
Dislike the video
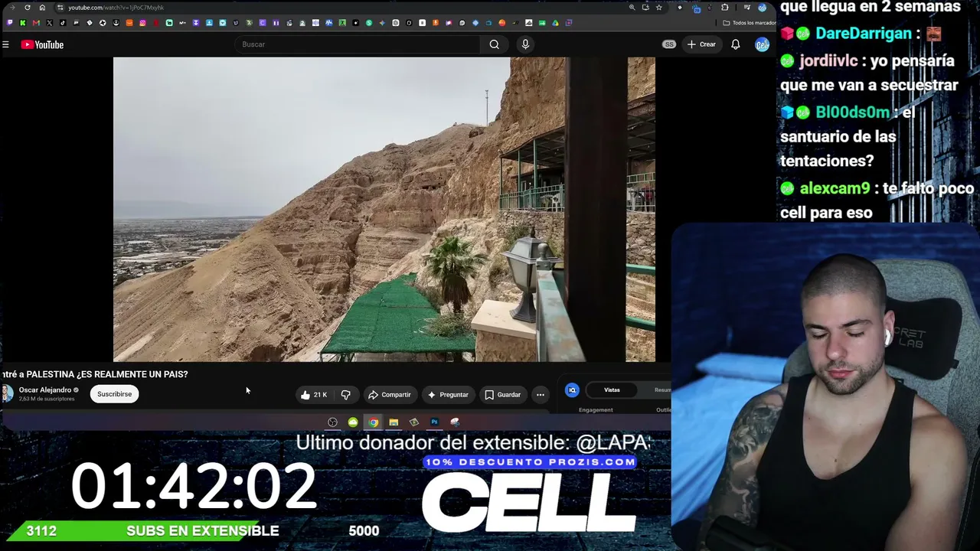[346, 395]
